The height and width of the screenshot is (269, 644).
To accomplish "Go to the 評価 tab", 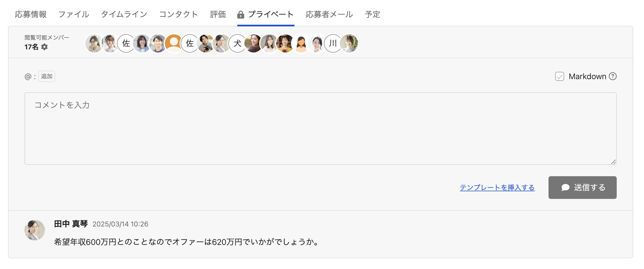I will (218, 14).
